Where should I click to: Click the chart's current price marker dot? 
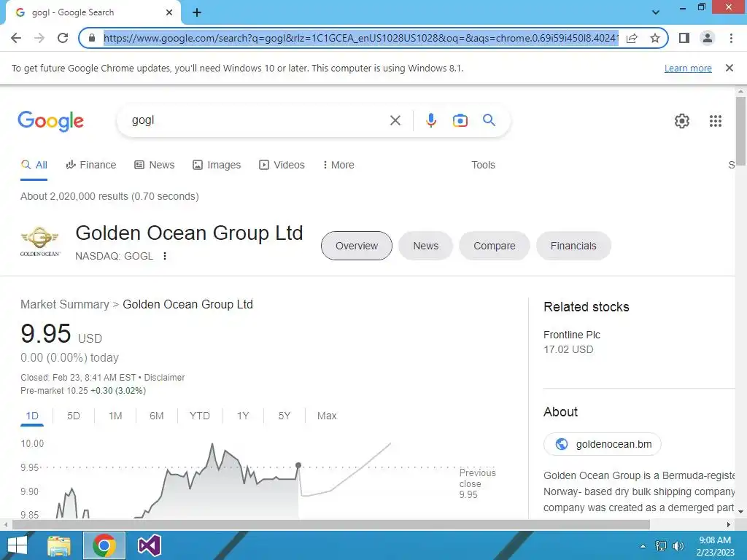pos(298,465)
